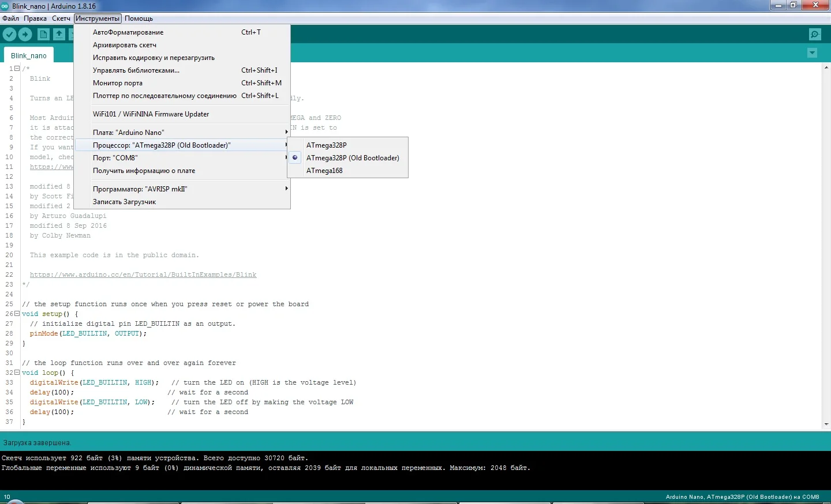Choose Исправить кодировку и перезагрузить
Viewport: 831px width, 504px height.
click(182, 58)
